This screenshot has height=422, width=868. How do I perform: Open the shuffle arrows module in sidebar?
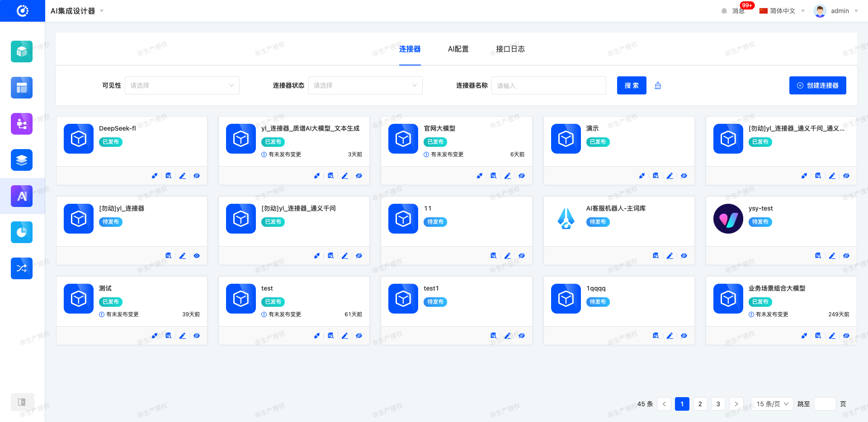[22, 268]
